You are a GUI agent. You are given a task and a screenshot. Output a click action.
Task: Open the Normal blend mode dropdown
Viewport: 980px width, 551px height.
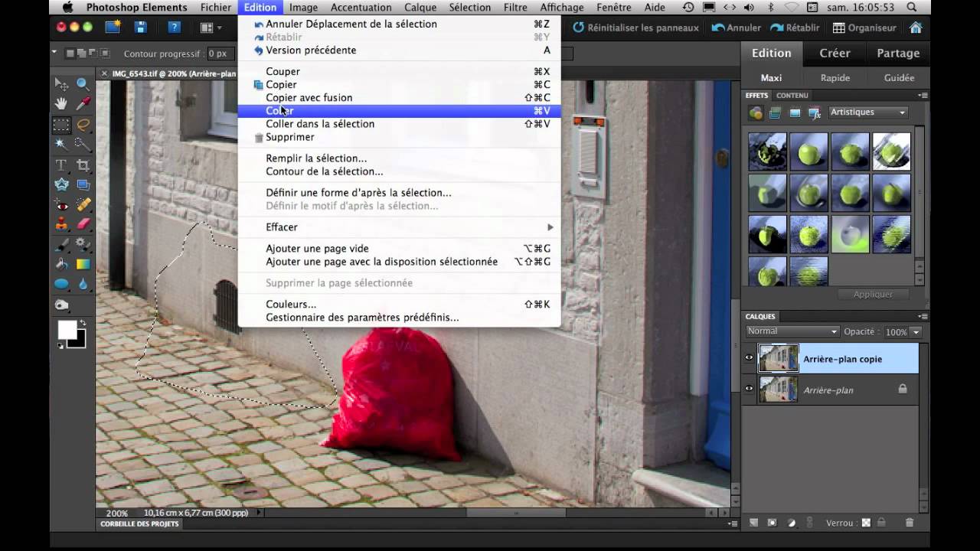click(x=792, y=331)
